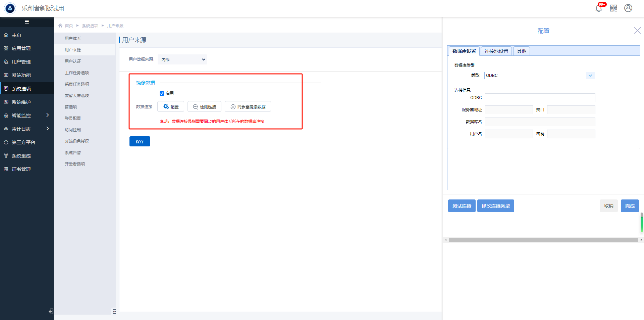Click the 服务器地址 input field
The image size is (644, 320).
coord(508,110)
